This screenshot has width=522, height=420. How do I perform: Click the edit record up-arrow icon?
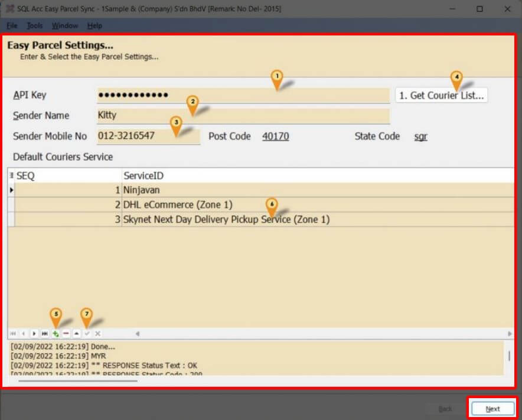click(77, 333)
